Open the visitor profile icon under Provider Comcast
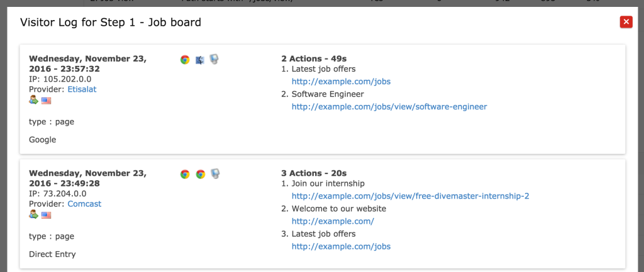 click(34, 214)
